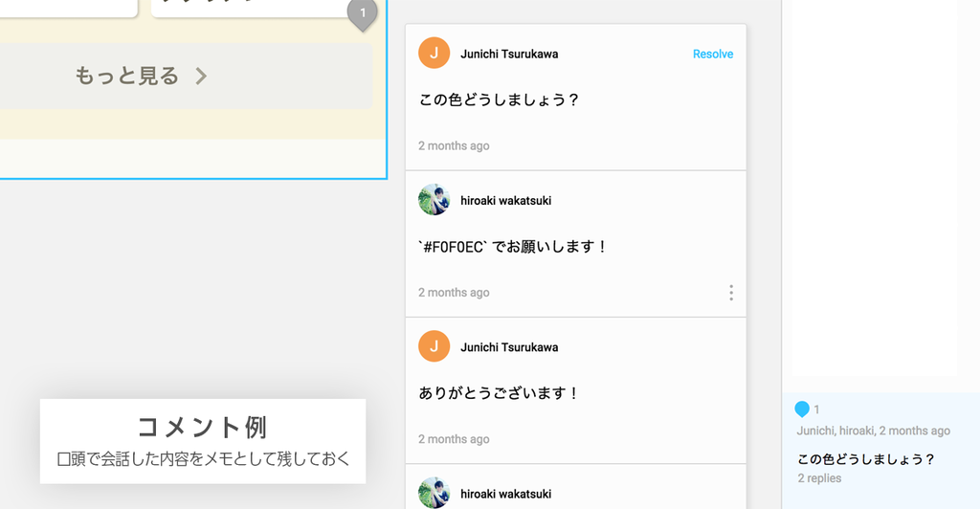The width and height of the screenshot is (980, 509).
Task: Click the 2 replies text in sidebar
Action: 819,478
